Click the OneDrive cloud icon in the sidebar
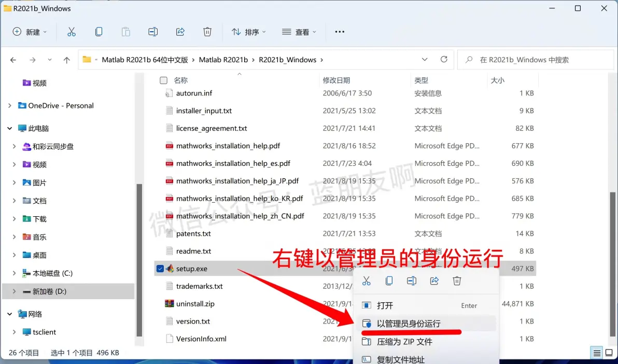This screenshot has height=364, width=618. tap(22, 105)
